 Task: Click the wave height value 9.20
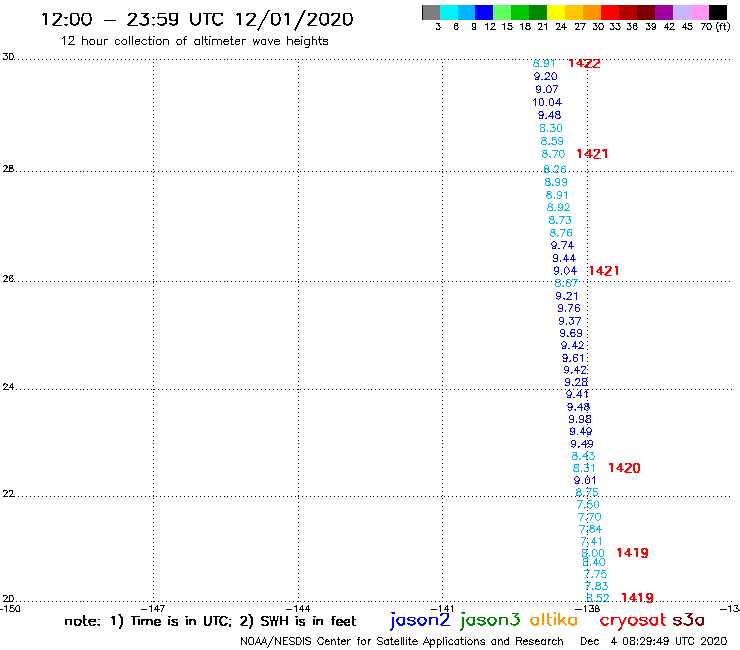pyautogui.click(x=546, y=76)
